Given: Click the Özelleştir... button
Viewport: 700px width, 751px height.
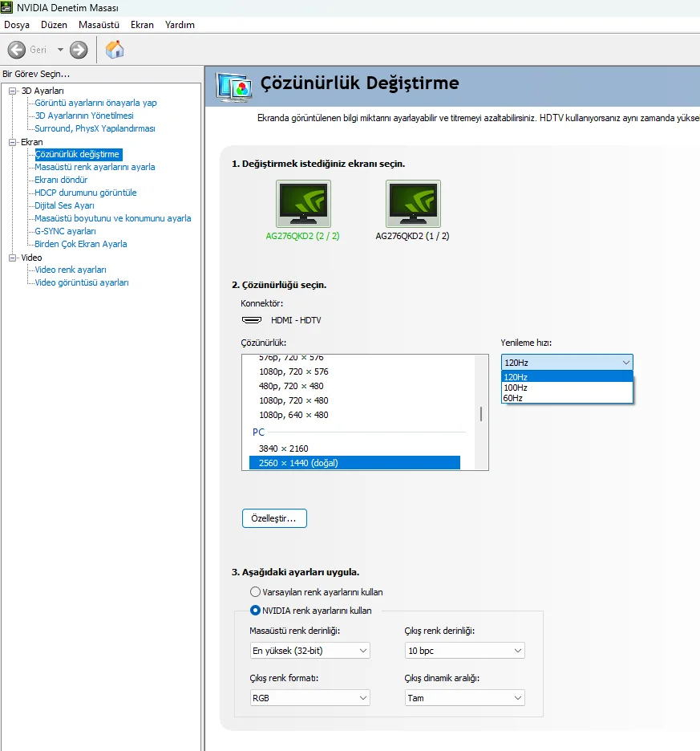Looking at the screenshot, I should 274,518.
